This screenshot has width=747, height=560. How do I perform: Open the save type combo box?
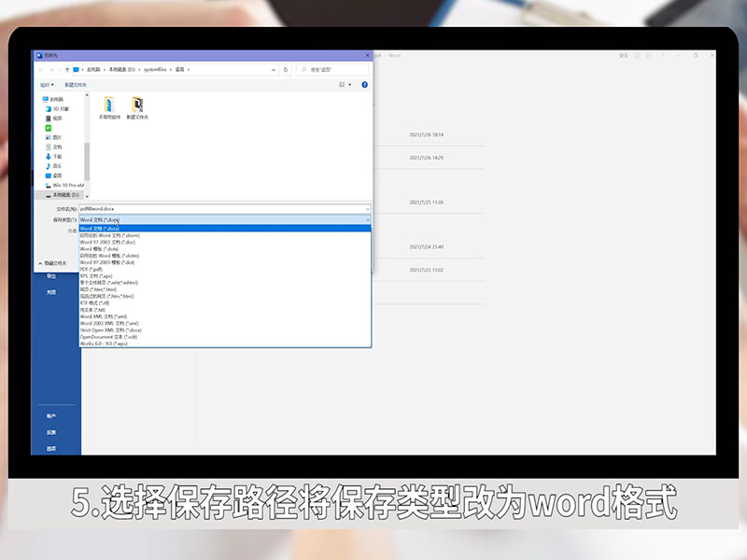pyautogui.click(x=225, y=219)
